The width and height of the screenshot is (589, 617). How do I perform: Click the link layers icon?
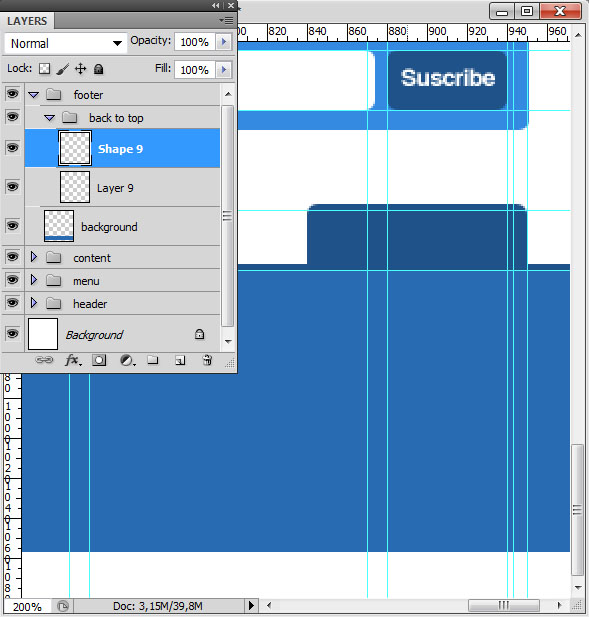pos(44,360)
